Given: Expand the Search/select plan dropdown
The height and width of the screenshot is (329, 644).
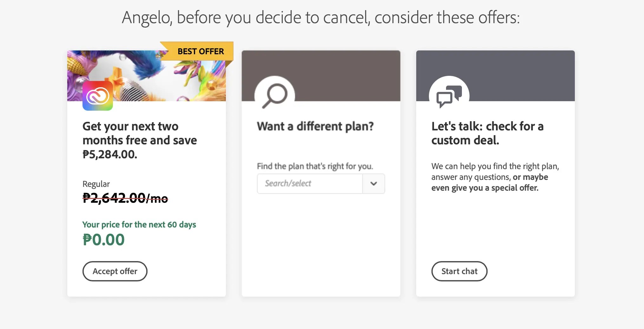Looking at the screenshot, I should [x=373, y=183].
